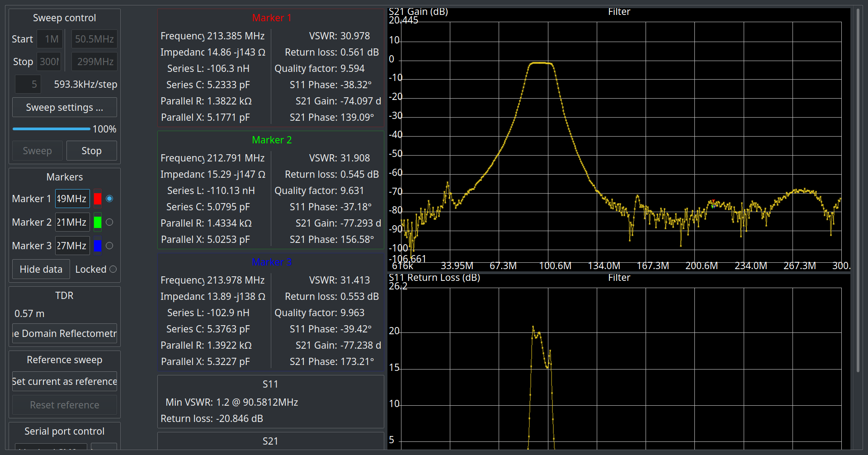Stop the running sweep
This screenshot has width=868, height=455.
coord(91,151)
